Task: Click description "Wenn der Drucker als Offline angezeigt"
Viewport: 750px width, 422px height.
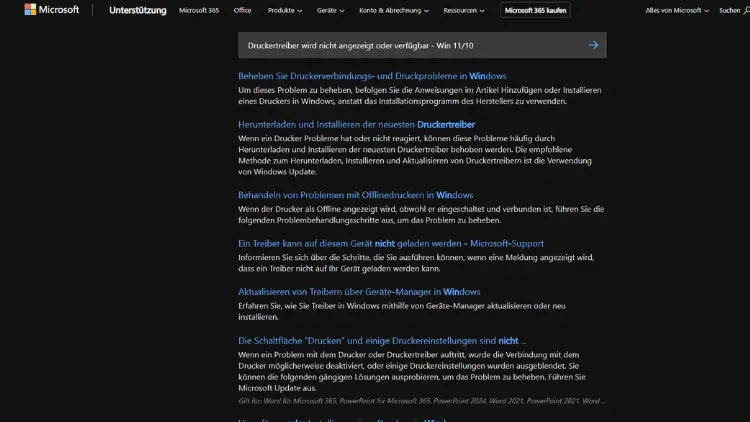Action: (x=421, y=214)
